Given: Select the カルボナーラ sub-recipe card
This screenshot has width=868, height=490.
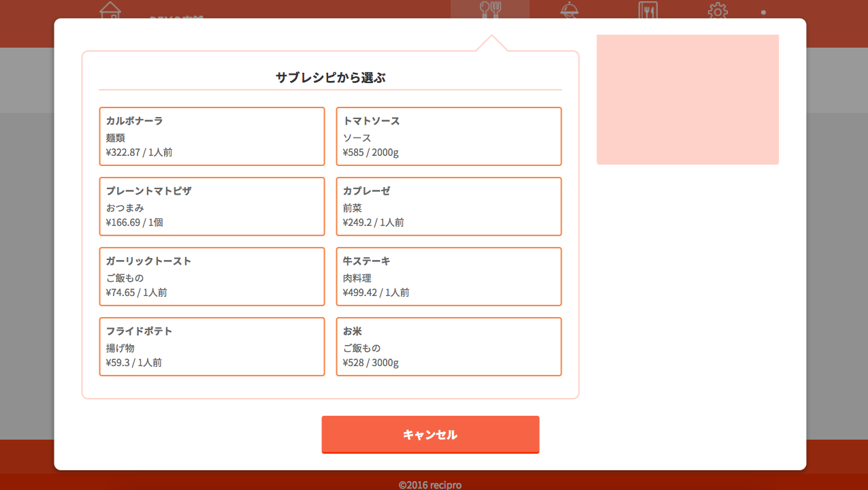Looking at the screenshot, I should (x=212, y=136).
